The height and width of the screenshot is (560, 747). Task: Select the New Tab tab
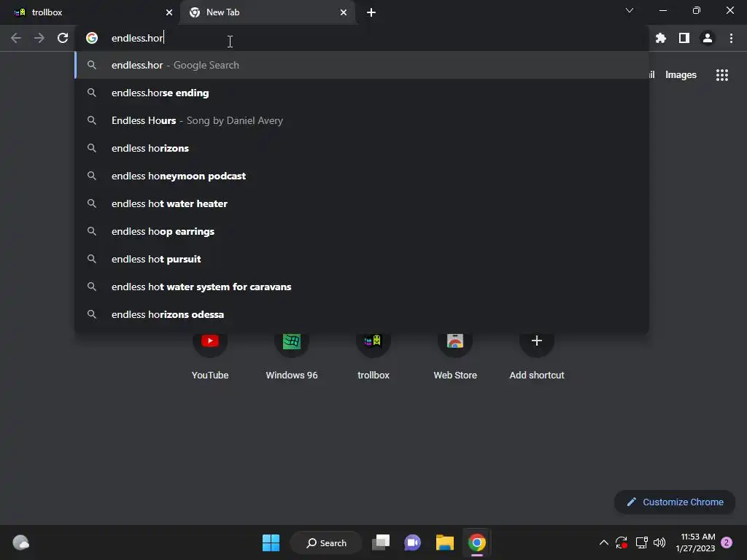click(x=268, y=12)
